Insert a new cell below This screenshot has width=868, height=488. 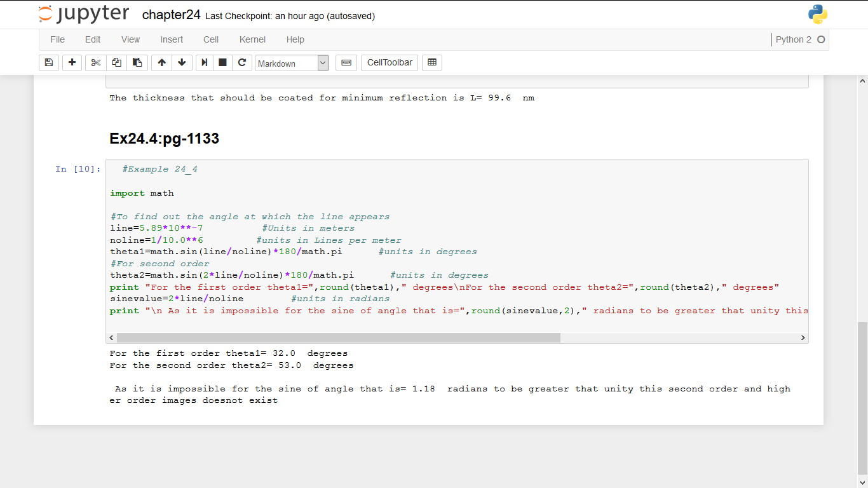pos(72,62)
